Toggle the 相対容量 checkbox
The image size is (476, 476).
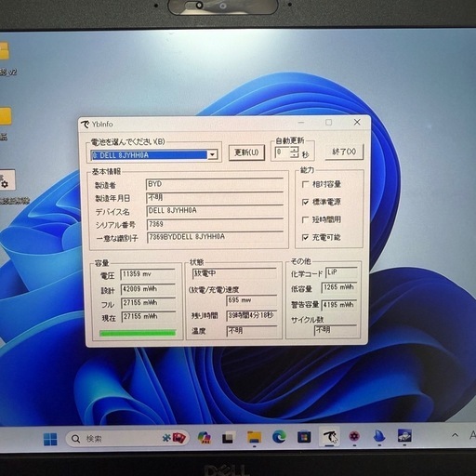305,184
